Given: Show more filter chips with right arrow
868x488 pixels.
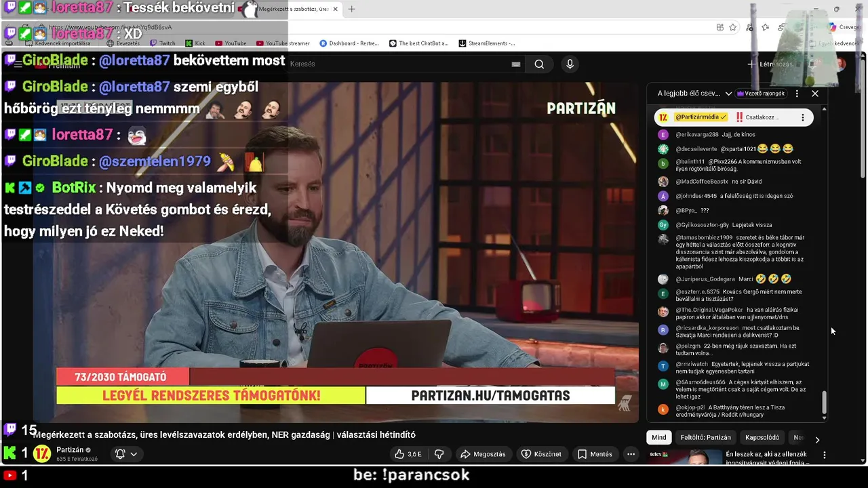Looking at the screenshot, I should tap(817, 439).
